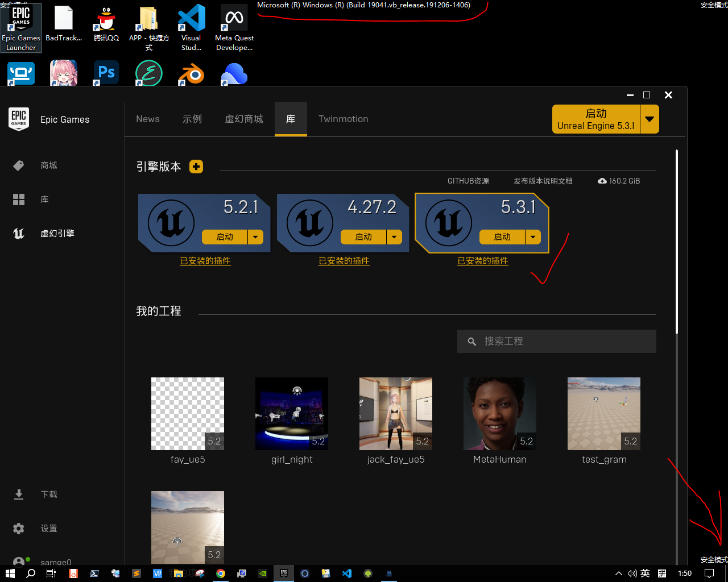This screenshot has width=728, height=582.
Task: Open Epic Games Launcher desktop shortcut
Action: [21, 28]
